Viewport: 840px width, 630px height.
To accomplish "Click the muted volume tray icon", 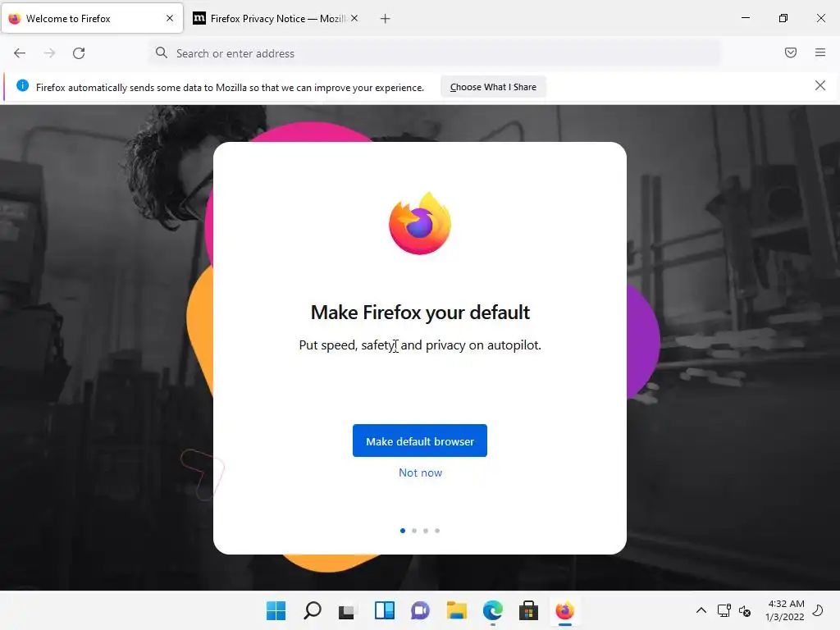I will coord(745,610).
